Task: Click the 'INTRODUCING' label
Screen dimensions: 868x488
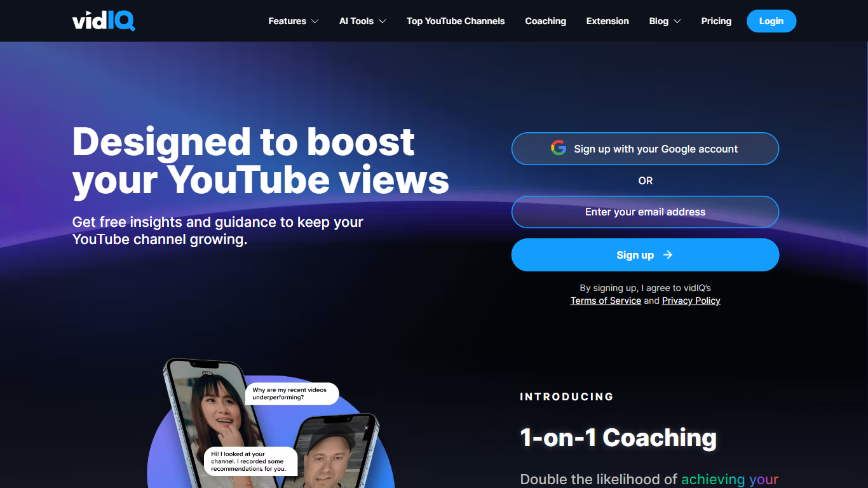Action: pyautogui.click(x=567, y=396)
